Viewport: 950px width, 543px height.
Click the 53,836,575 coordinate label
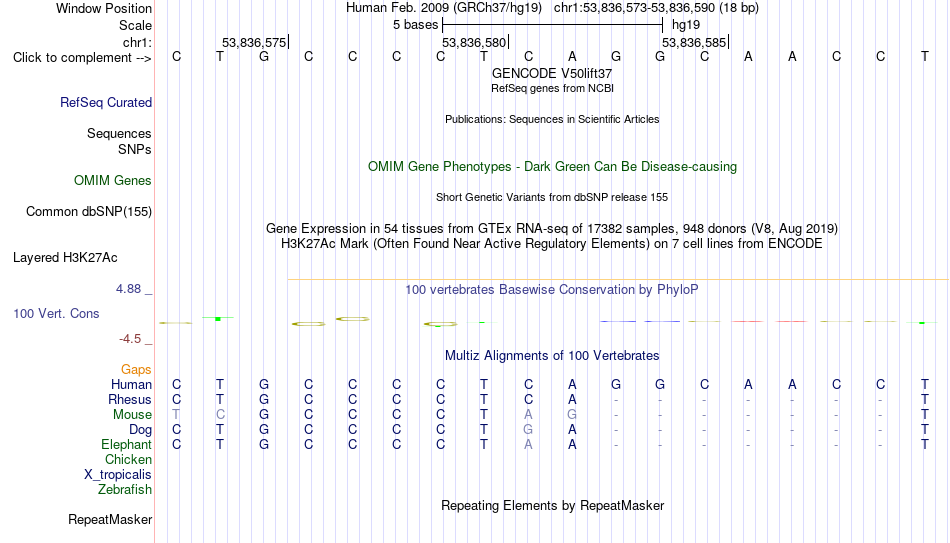(x=254, y=42)
